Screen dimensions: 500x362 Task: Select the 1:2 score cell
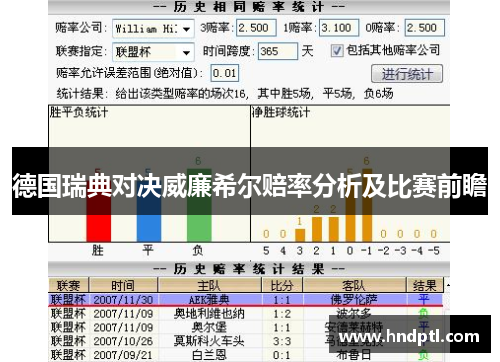[x=282, y=314]
